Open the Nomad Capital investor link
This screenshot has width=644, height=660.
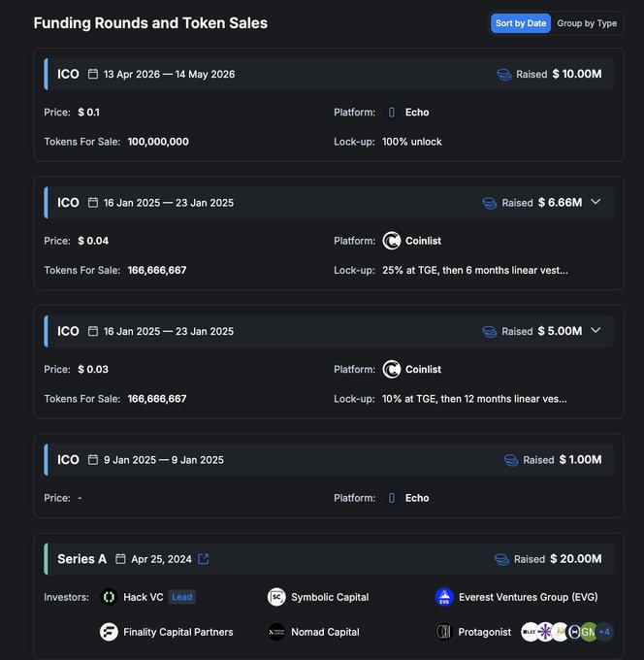click(x=325, y=632)
